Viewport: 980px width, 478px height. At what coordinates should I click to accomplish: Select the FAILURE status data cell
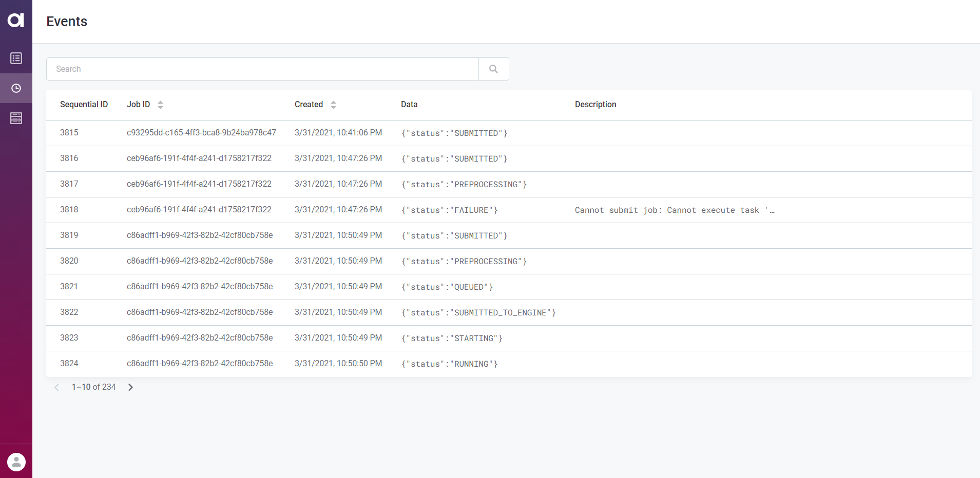[x=449, y=210]
